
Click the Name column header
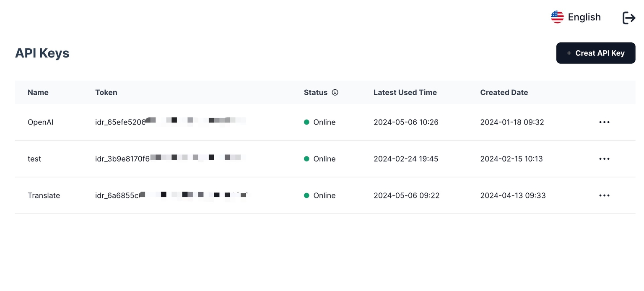click(x=38, y=93)
